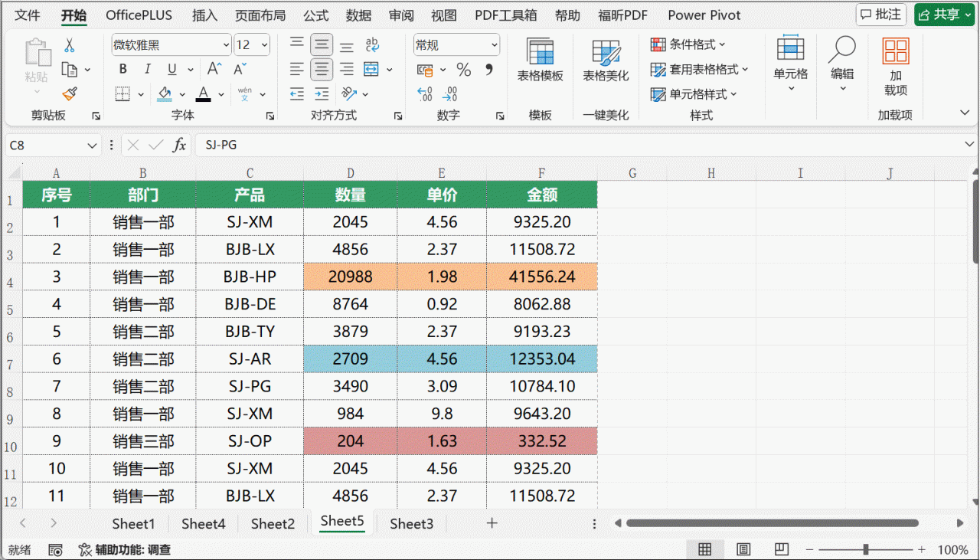The height and width of the screenshot is (560, 980).
Task: Click the Merge and Center icon
Action: click(372, 70)
